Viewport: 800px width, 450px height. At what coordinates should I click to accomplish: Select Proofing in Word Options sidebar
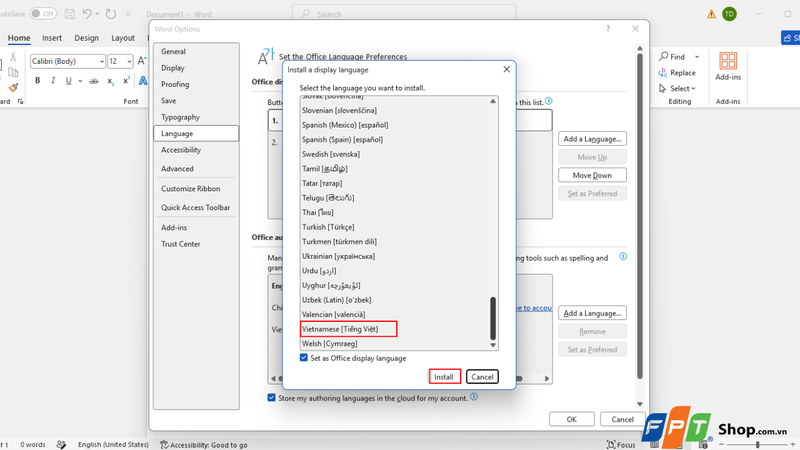click(196, 84)
